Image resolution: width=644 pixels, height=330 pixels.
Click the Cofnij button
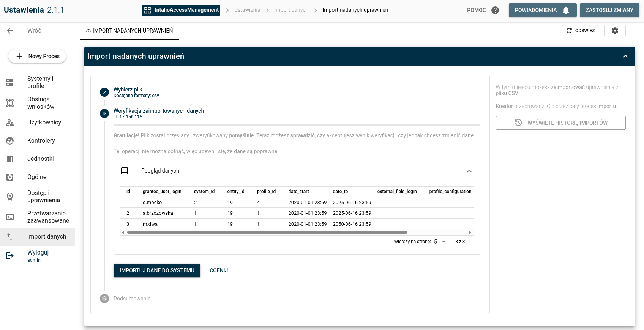pos(219,270)
